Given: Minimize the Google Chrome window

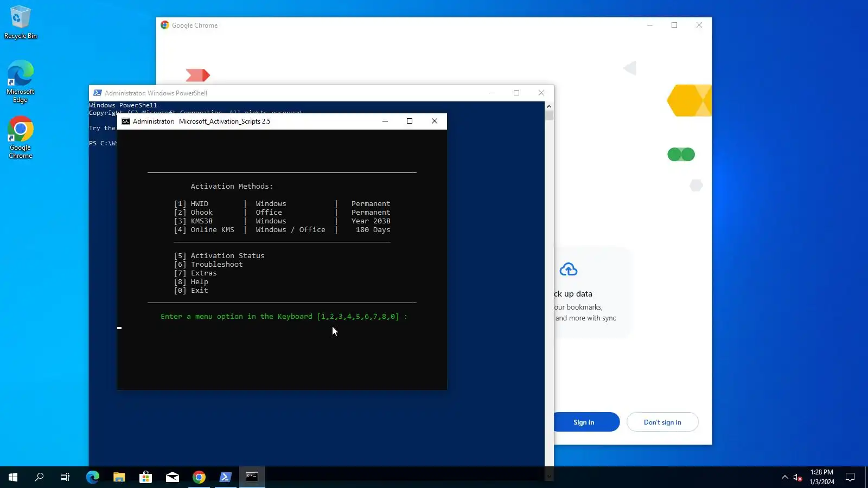Looking at the screenshot, I should [x=650, y=25].
